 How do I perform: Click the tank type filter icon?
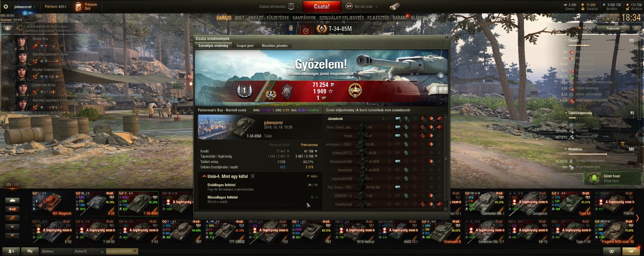[x=12, y=200]
